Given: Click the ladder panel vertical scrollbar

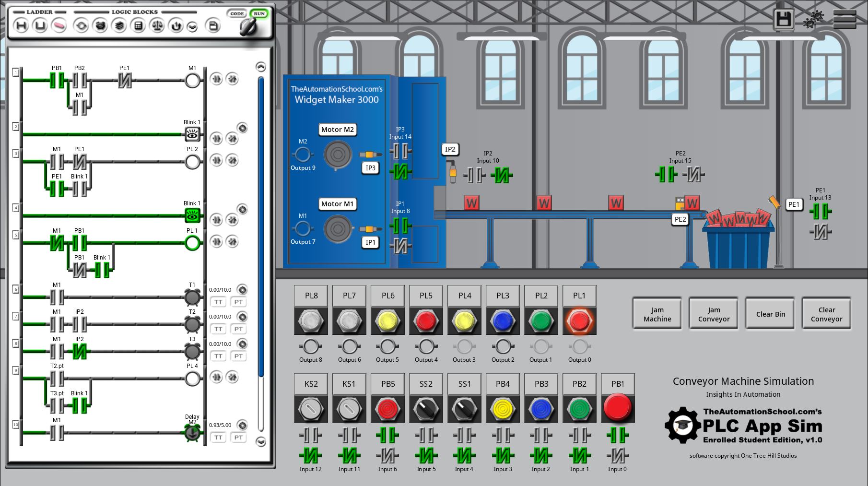Looking at the screenshot, I should (261, 225).
